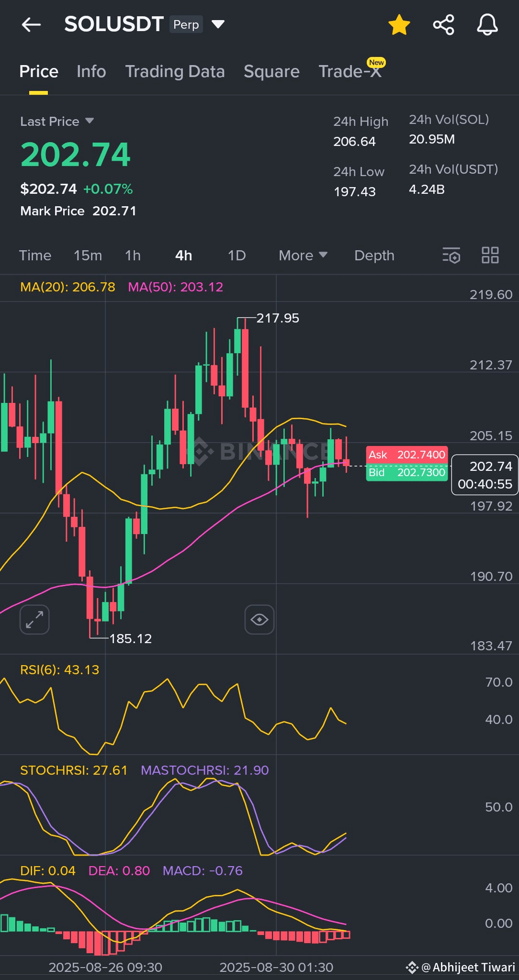Select the 1h interval

point(133,256)
